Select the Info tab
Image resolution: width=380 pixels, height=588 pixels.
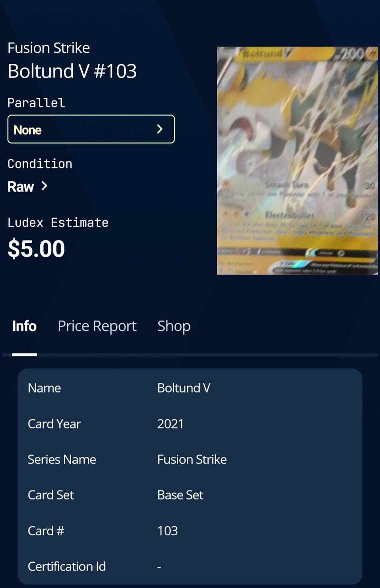[x=24, y=326]
